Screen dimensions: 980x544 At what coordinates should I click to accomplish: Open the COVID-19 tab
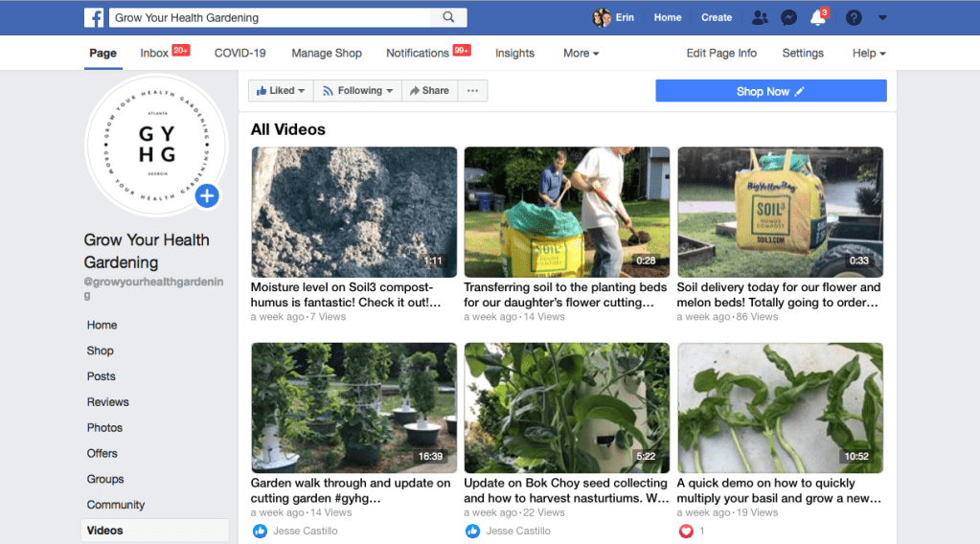pyautogui.click(x=240, y=53)
